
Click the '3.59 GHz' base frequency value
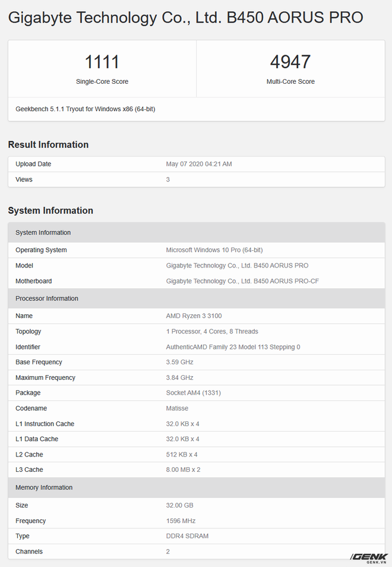pyautogui.click(x=180, y=363)
